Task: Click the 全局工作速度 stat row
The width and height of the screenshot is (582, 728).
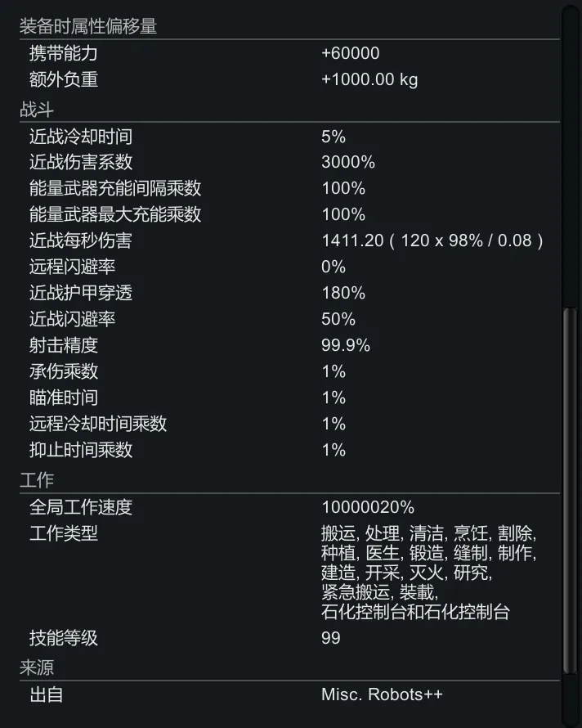Action: [286, 508]
